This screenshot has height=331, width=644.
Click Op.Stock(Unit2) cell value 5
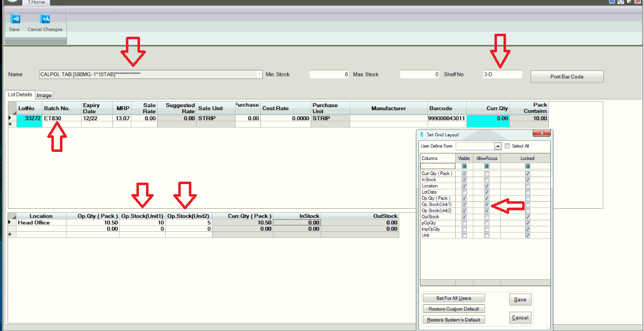(189, 222)
